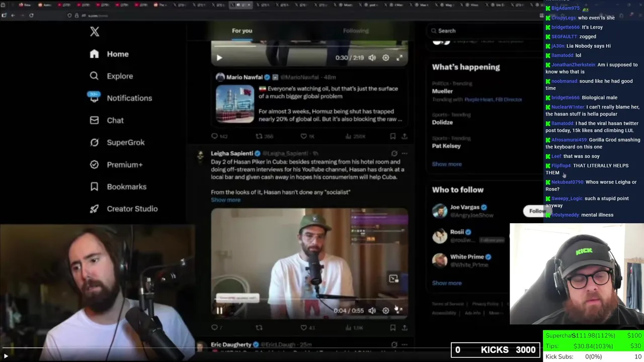Open Grok icon on Eric Daugherty's post
This screenshot has width=644, height=362.
(x=394, y=344)
